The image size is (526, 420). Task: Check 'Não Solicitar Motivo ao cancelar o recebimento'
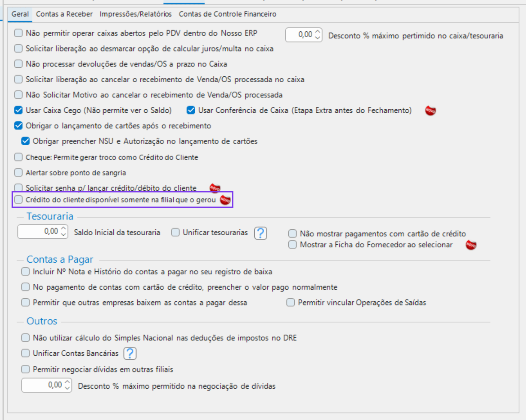coord(18,94)
